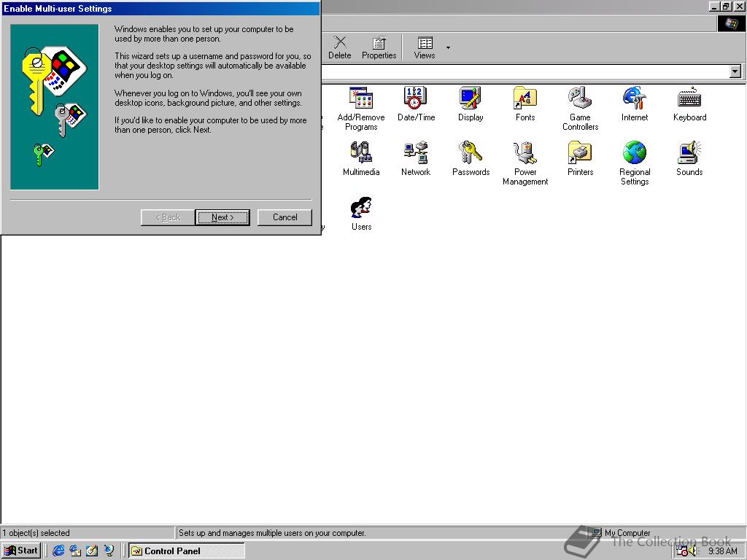Open the Date/Time control panel icon
This screenshot has height=560, width=747.
[x=416, y=104]
